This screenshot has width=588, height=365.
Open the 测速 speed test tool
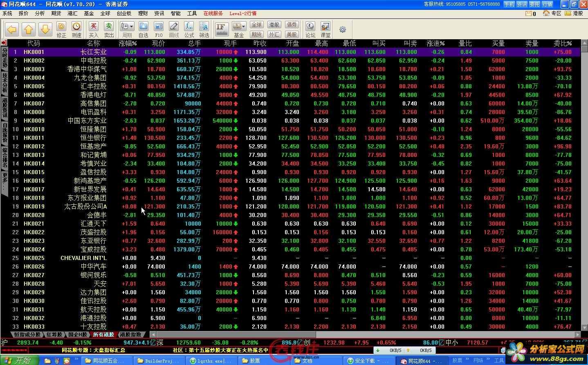click(76, 29)
